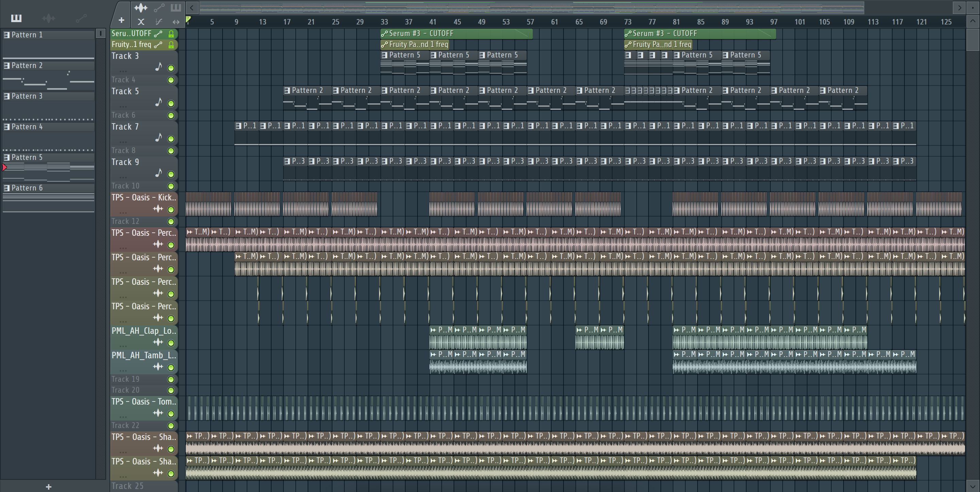Open the Fruity Pa..nd 1 freq clip menu at bar 73

click(628, 45)
